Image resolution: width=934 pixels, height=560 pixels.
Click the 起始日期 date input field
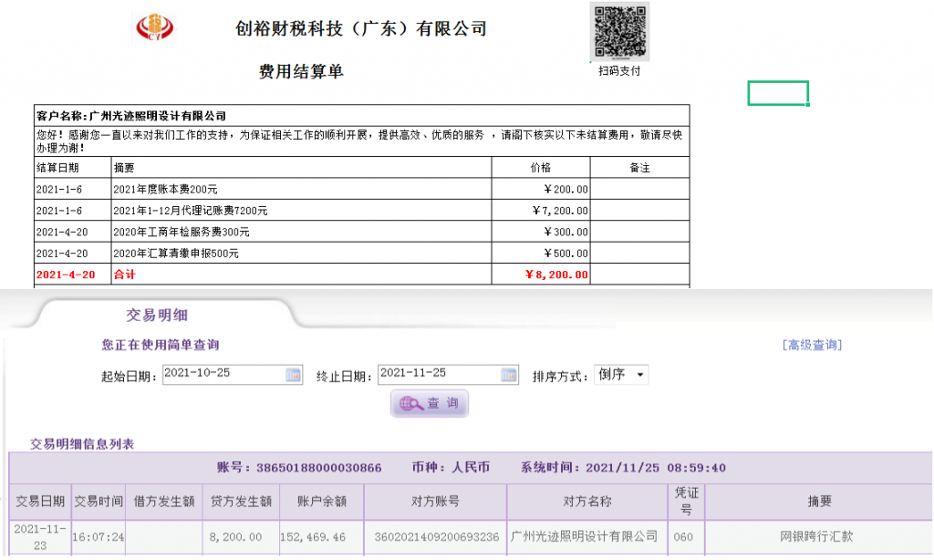(x=233, y=374)
